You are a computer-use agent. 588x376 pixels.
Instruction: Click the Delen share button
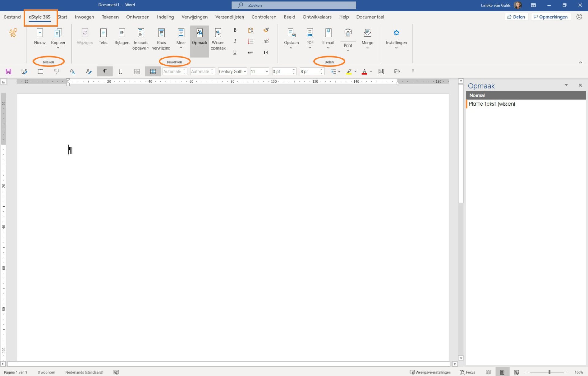[x=516, y=17]
